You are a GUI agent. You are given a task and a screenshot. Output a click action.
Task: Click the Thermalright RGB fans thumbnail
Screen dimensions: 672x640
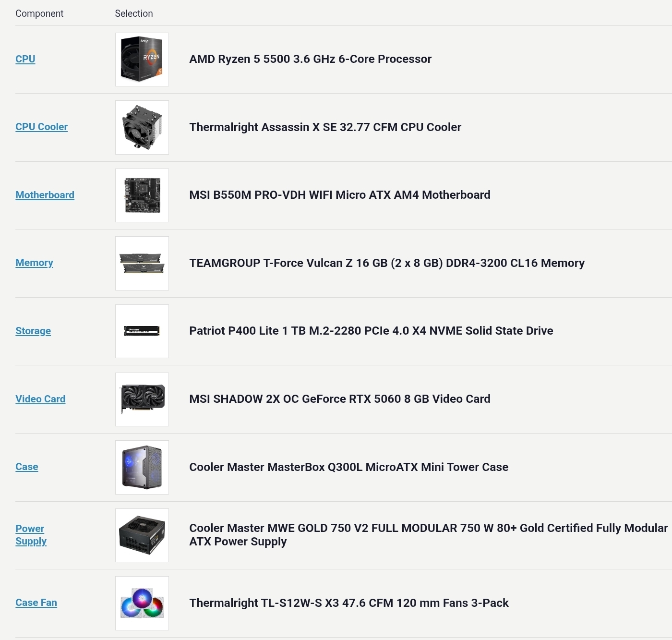point(142,603)
